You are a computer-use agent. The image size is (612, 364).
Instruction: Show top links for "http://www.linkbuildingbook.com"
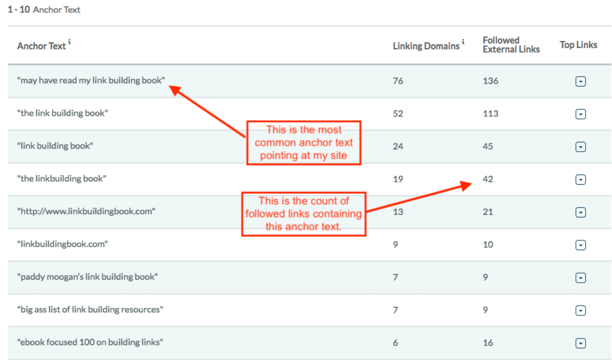coord(580,213)
